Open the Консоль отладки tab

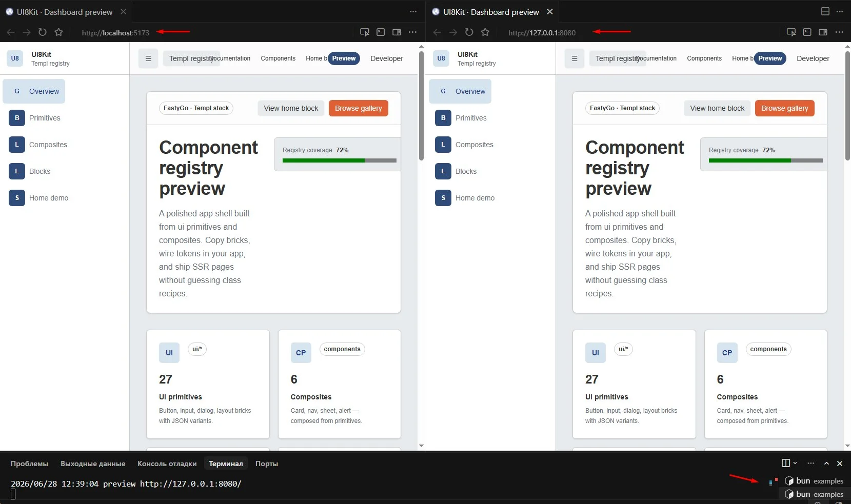click(167, 463)
